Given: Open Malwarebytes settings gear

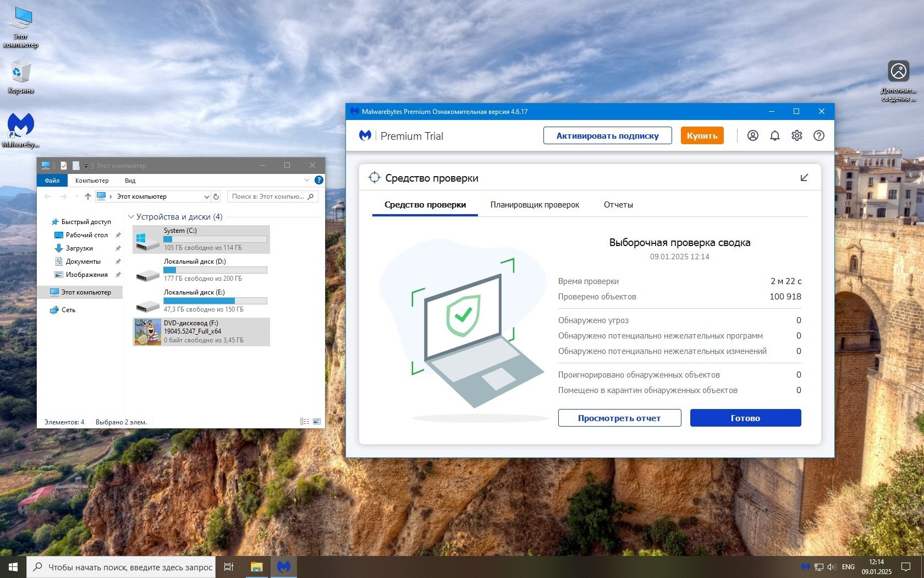Looking at the screenshot, I should pyautogui.click(x=796, y=135).
